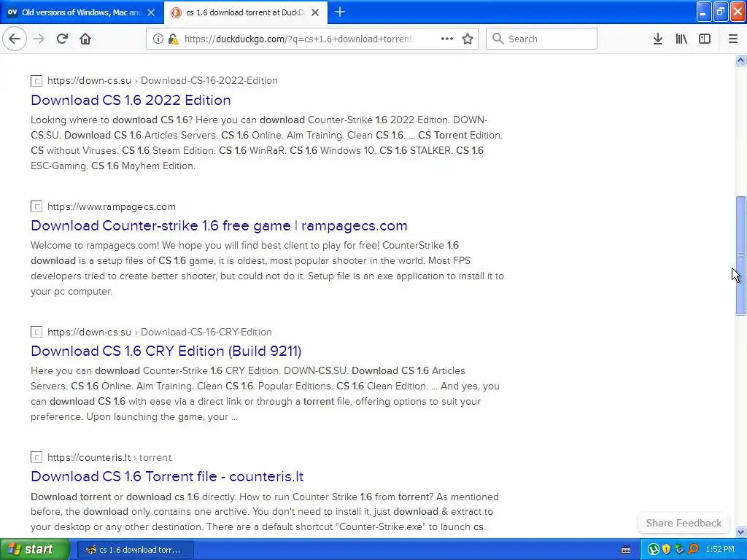This screenshot has height=560, width=747.
Task: Click favicon beside down-cs.su 2022 Edition URL
Action: [x=36, y=81]
